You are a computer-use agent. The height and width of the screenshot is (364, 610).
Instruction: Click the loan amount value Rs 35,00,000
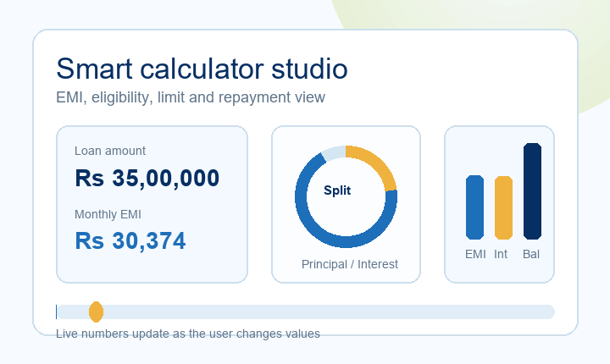(x=147, y=178)
